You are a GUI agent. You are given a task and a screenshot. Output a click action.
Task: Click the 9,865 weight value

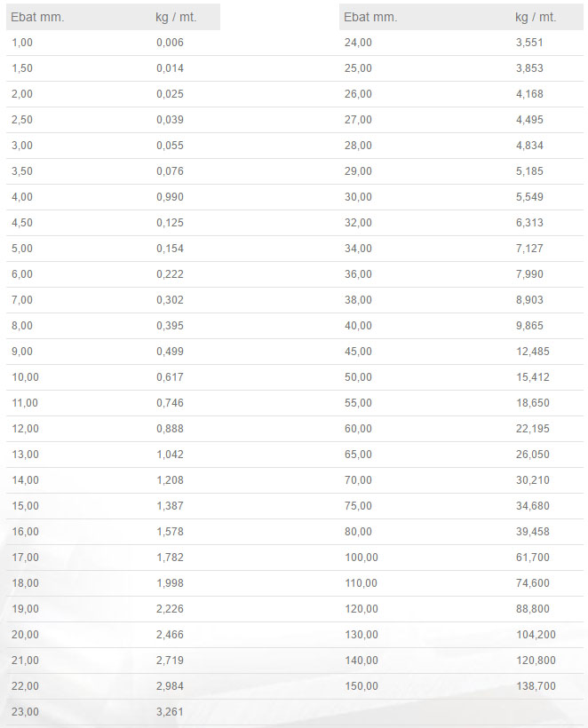click(x=529, y=326)
